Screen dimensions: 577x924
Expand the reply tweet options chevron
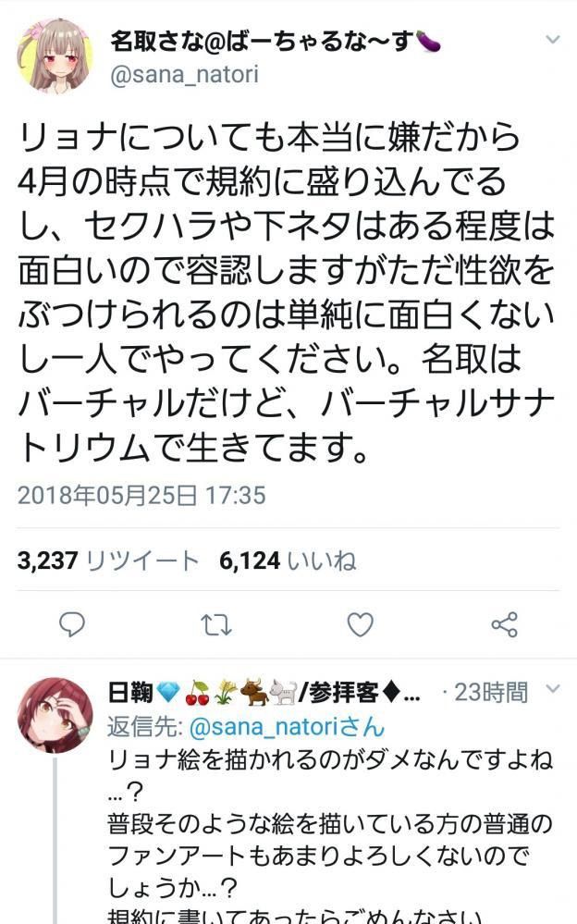coord(553,688)
